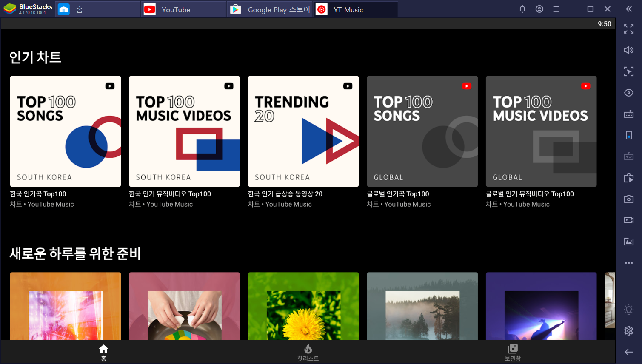Open South Korea Top 100 Music Videos chart
Image resolution: width=642 pixels, height=364 pixels.
(x=184, y=131)
